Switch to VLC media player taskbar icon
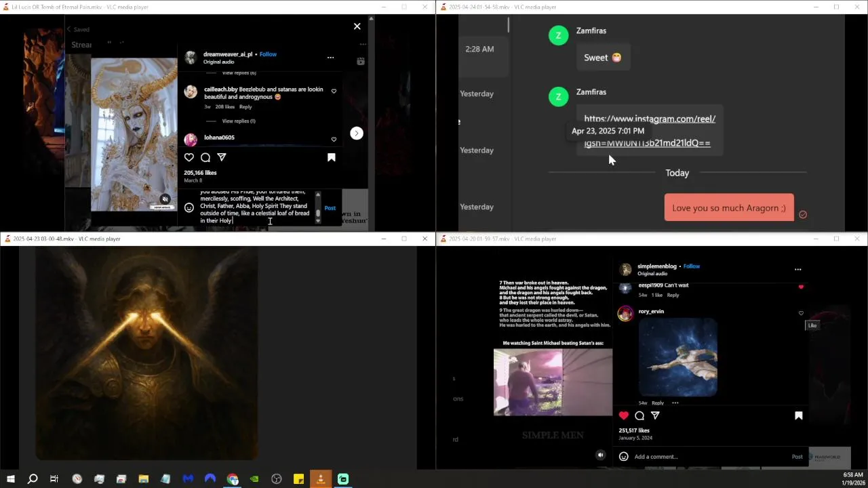The height and width of the screenshot is (488, 868). tap(321, 479)
